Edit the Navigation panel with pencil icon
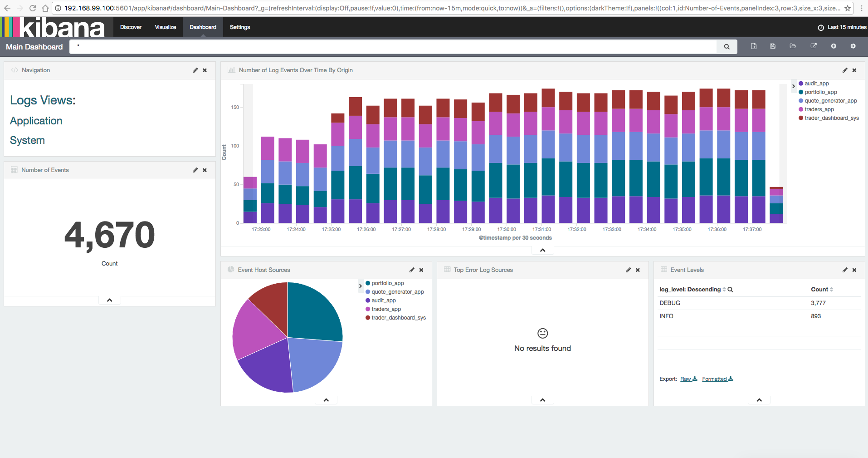The width and height of the screenshot is (868, 458). point(195,70)
